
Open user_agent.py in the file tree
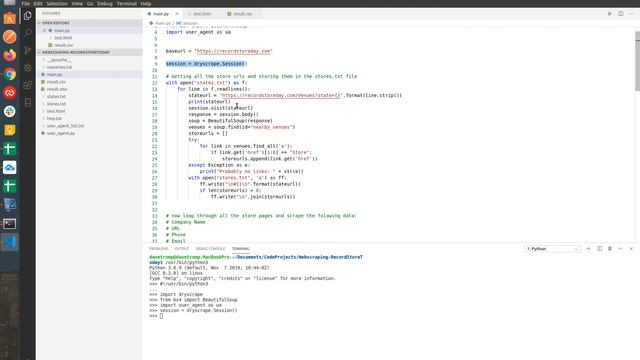click(60, 133)
